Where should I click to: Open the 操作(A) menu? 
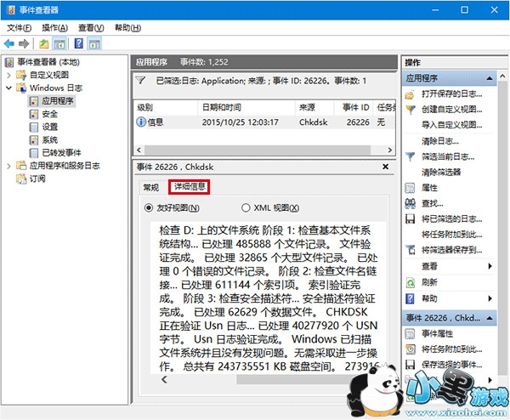(x=55, y=28)
